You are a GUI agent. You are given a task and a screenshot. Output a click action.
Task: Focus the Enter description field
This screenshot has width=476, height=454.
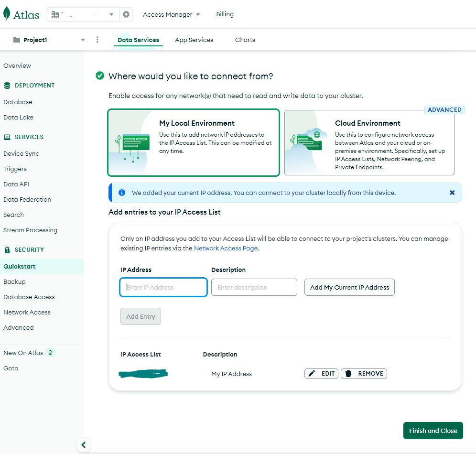click(x=254, y=287)
